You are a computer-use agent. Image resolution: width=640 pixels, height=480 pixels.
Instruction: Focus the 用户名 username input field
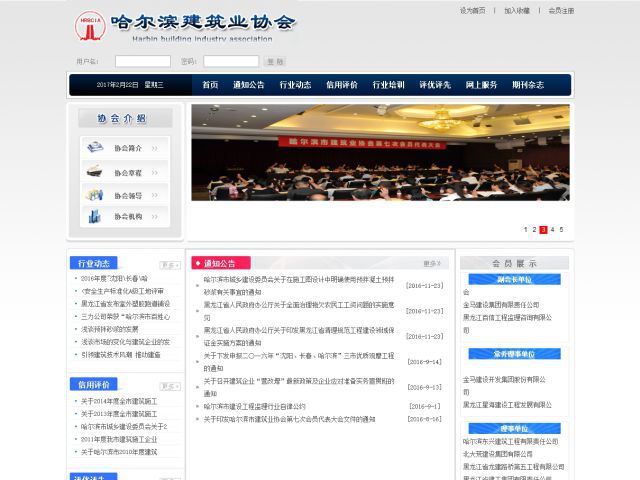click(x=142, y=62)
